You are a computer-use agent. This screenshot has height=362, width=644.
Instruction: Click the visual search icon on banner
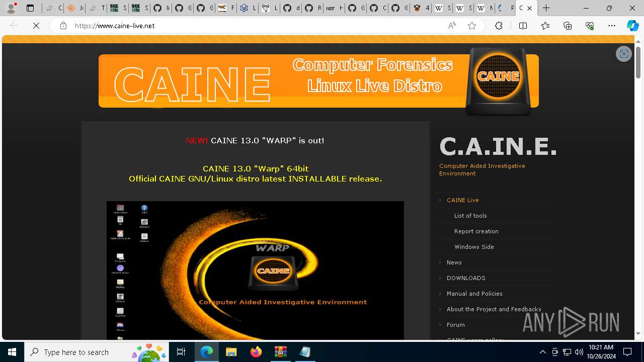point(624,54)
